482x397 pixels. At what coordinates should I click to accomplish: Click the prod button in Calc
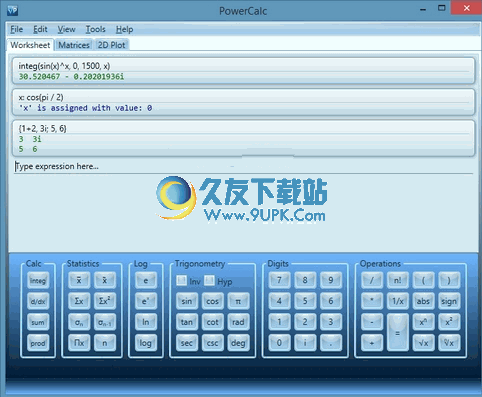click(38, 343)
